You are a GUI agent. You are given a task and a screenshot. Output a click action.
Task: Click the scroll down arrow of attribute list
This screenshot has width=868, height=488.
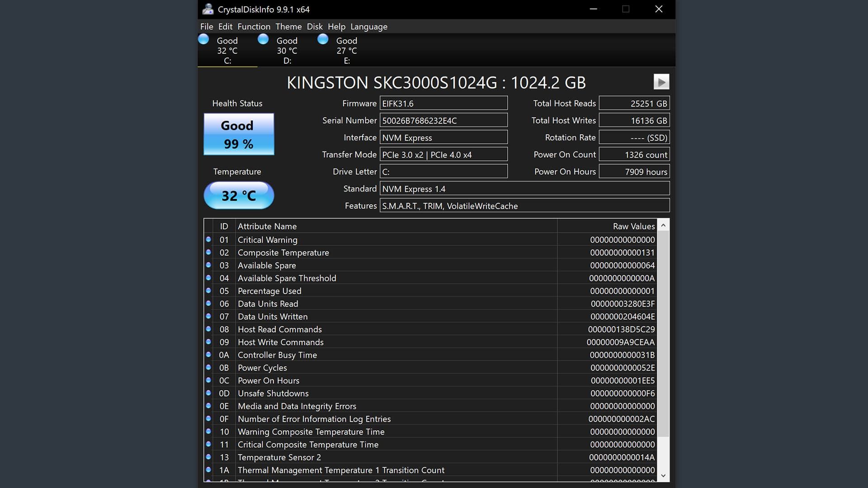[x=663, y=475]
